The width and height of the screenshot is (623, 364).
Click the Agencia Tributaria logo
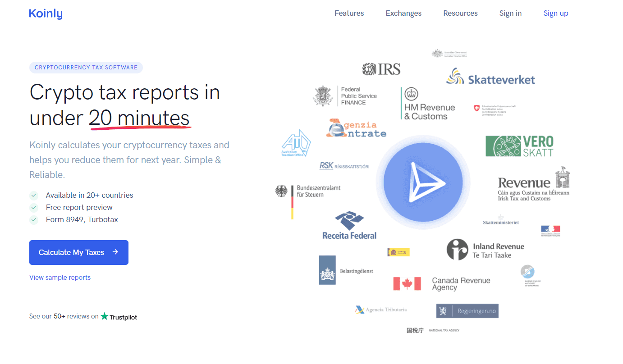(x=381, y=309)
